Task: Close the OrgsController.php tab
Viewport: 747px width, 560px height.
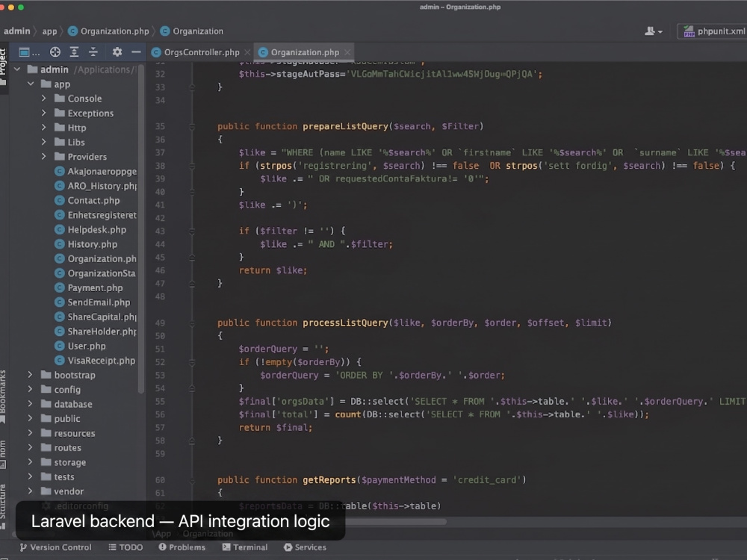Action: pyautogui.click(x=247, y=52)
